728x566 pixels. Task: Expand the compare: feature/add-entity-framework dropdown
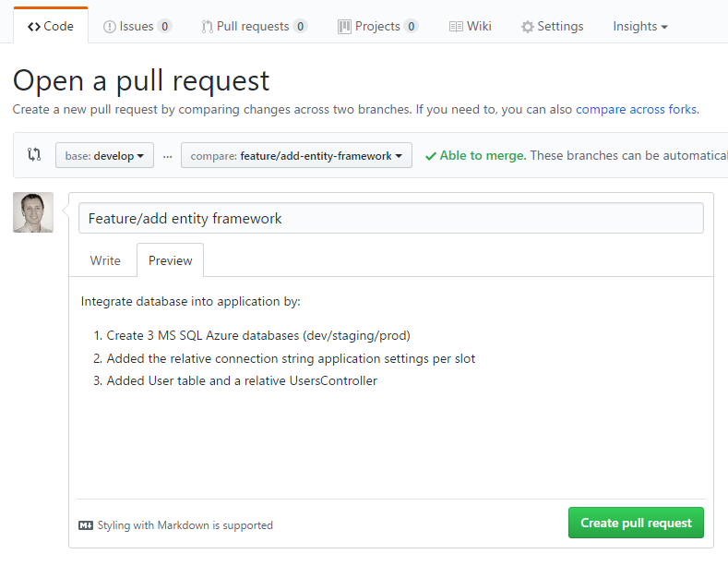point(296,156)
